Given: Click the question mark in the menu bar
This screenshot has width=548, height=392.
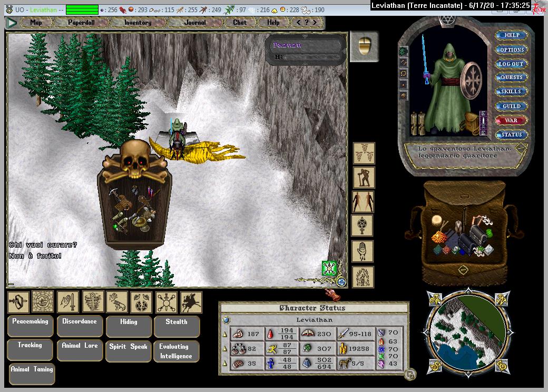Looking at the screenshot, I should 307,22.
